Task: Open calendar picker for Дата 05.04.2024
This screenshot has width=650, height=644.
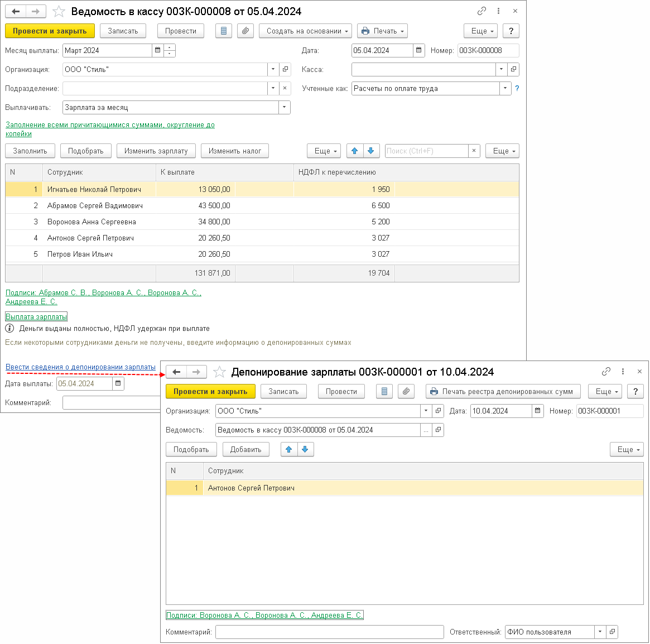Action: [x=418, y=50]
